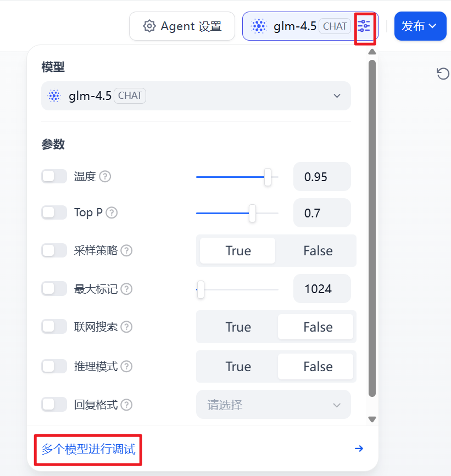
Task: Click the help icon next to Top P
Action: [112, 213]
